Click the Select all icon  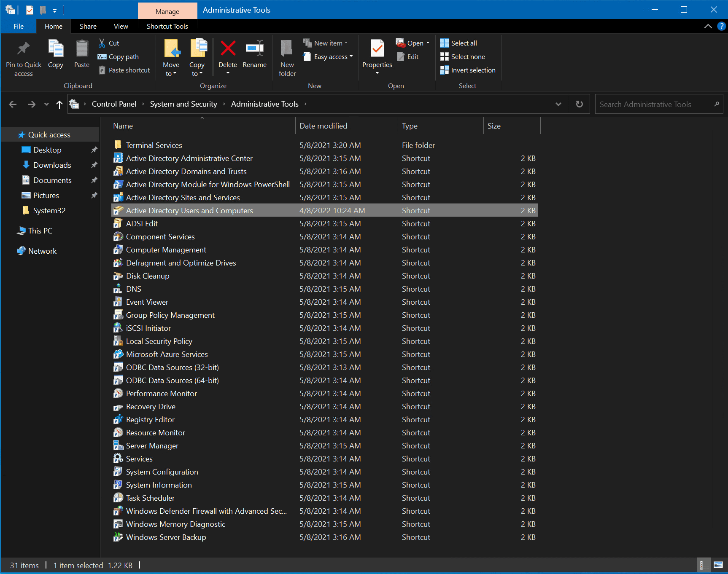(x=445, y=42)
